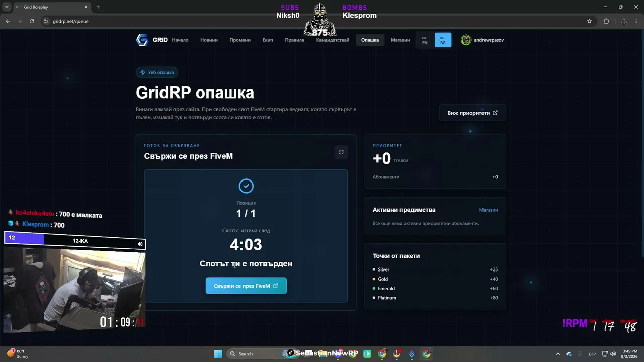This screenshot has width=644, height=362.
Task: Select the Опашка nav item
Action: click(370, 40)
